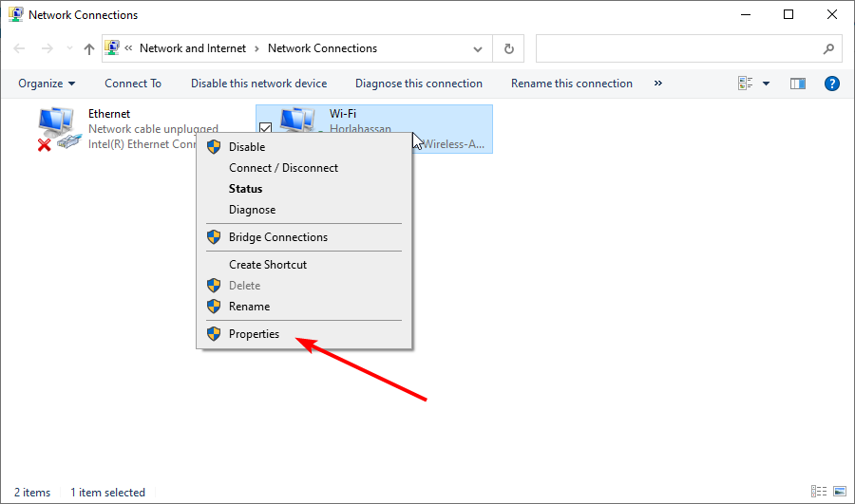This screenshot has height=504, width=855.
Task: Show more toolbar commands via double chevron
Action: point(658,84)
